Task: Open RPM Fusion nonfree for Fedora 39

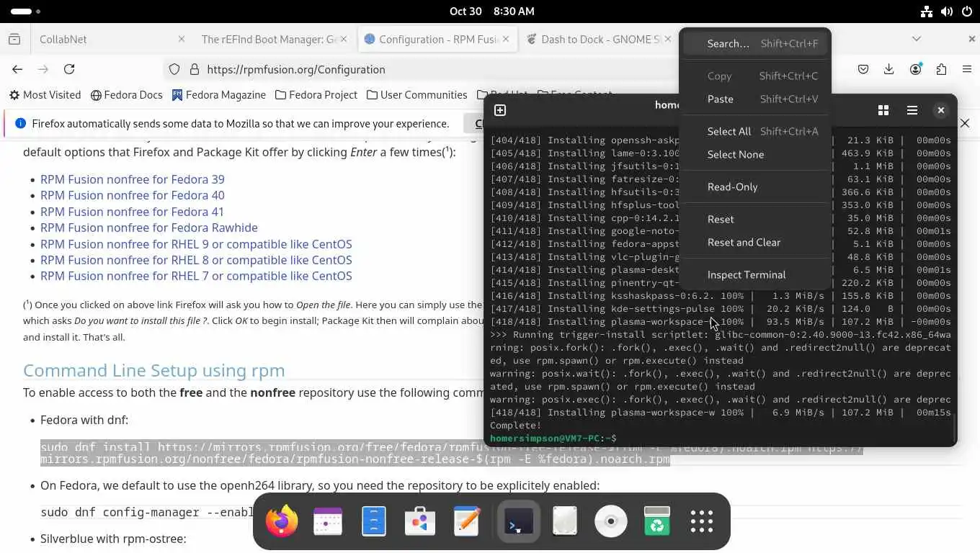Action: coord(132,179)
